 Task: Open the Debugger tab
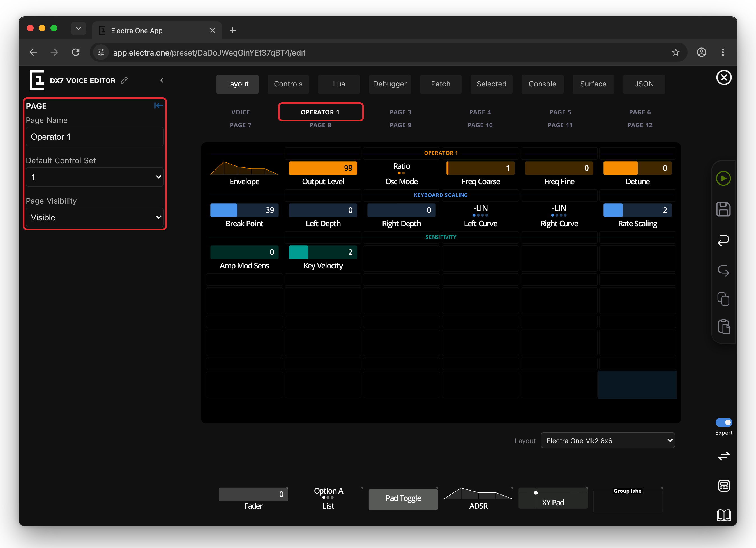click(x=390, y=84)
